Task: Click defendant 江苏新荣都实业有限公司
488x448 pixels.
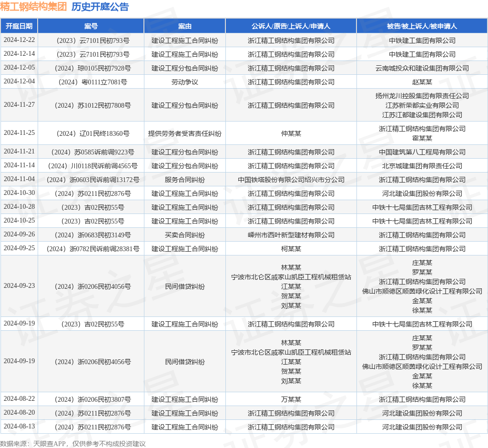Action: [x=422, y=105]
